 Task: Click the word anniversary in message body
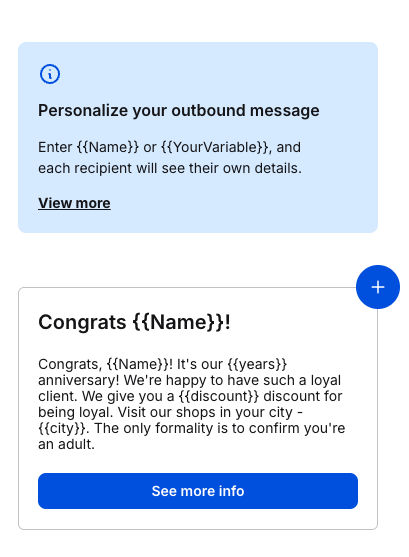click(79, 380)
